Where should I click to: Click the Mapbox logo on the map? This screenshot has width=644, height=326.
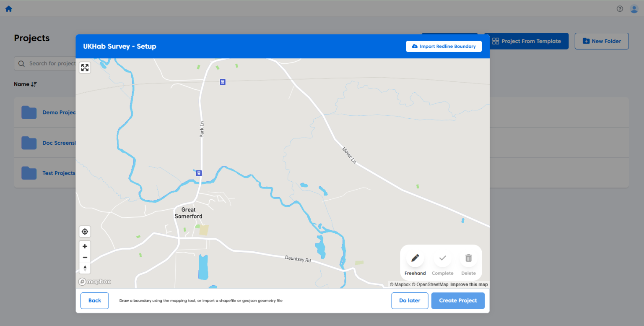94,282
